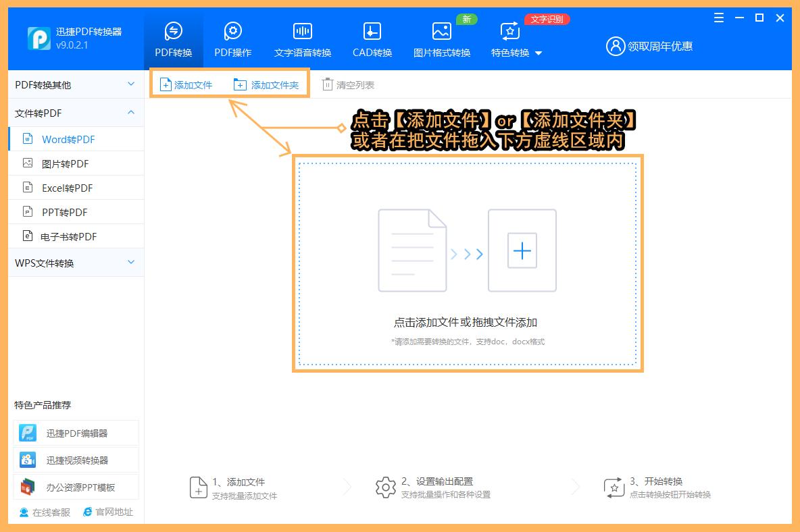The width and height of the screenshot is (800, 532).
Task: Open the PDF操作 section
Action: tap(232, 38)
